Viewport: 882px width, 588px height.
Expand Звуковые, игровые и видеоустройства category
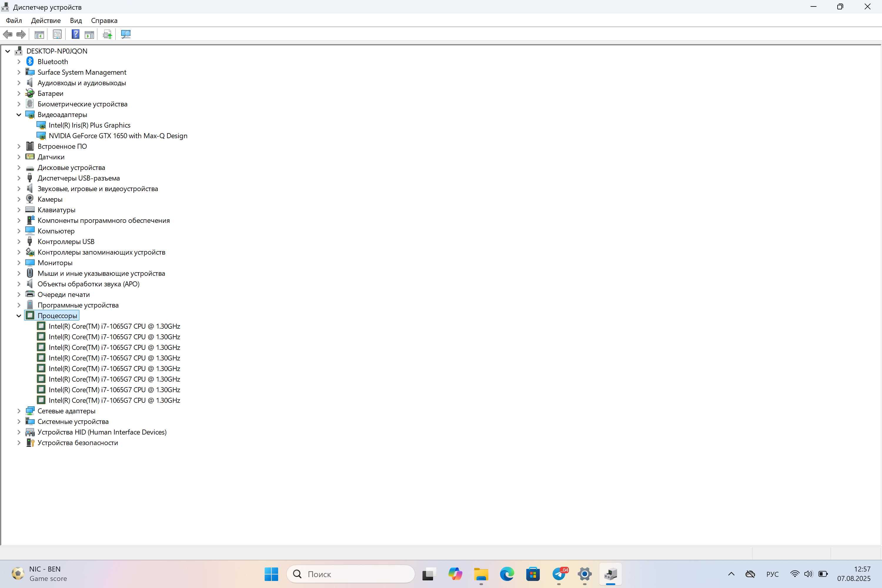point(19,188)
